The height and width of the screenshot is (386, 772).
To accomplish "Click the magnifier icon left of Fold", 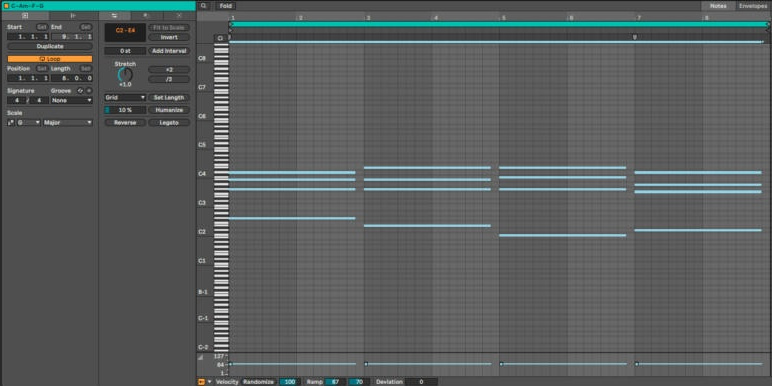I will coord(204,6).
